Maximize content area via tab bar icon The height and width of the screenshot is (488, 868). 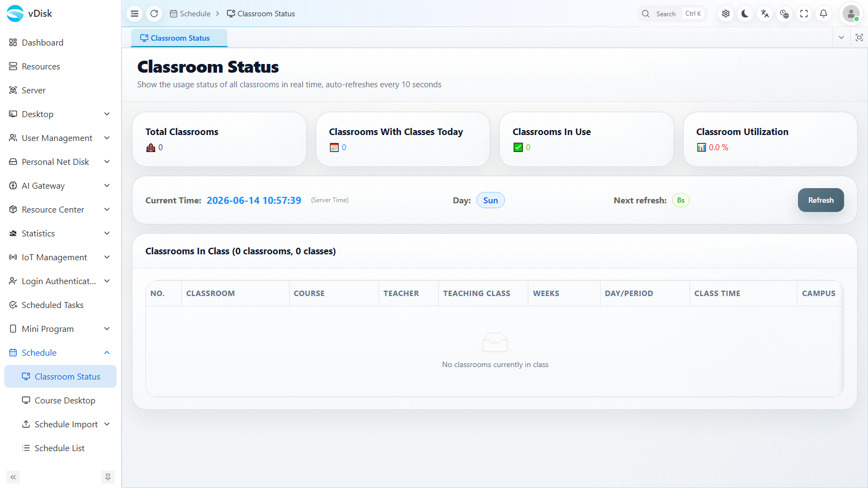coord(859,37)
